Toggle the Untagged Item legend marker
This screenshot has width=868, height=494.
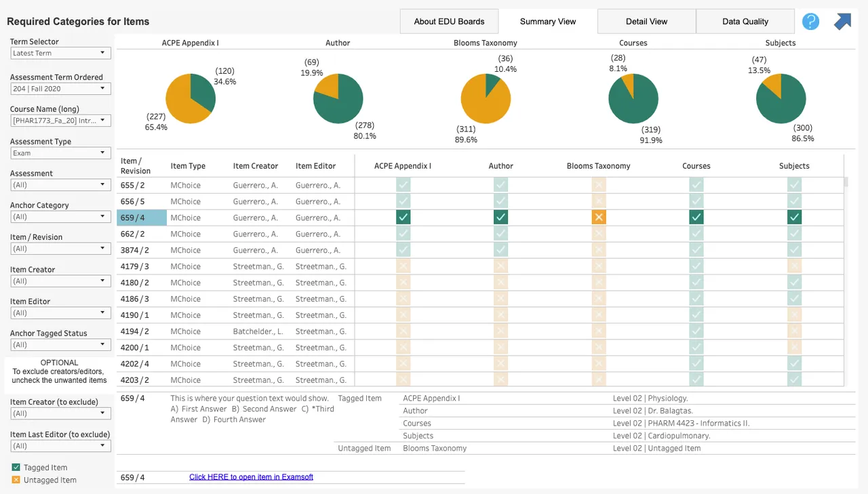click(16, 480)
